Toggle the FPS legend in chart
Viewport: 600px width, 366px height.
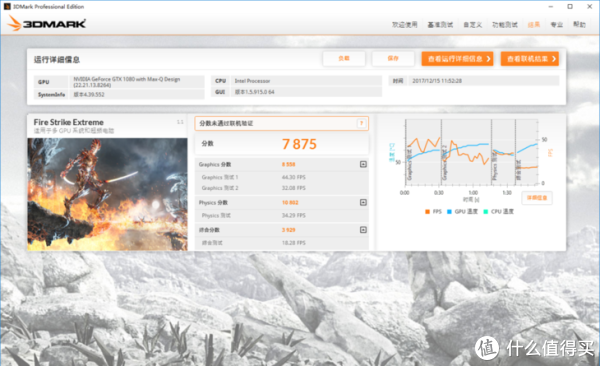click(x=433, y=211)
